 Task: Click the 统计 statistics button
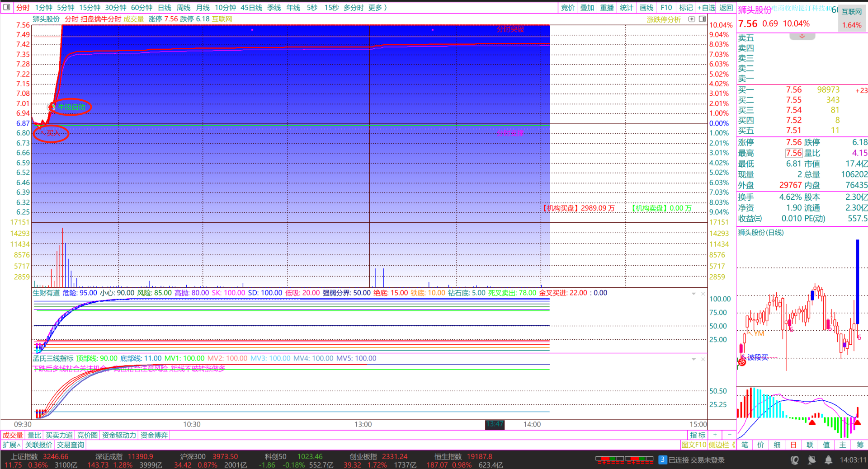(627, 8)
